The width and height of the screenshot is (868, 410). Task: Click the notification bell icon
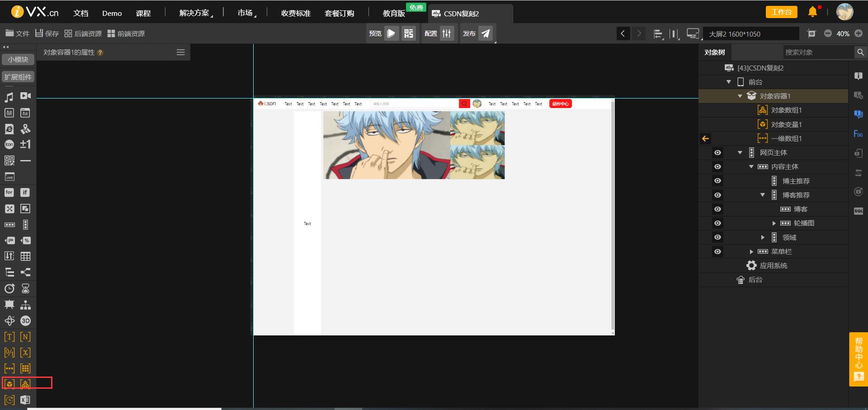[813, 12]
